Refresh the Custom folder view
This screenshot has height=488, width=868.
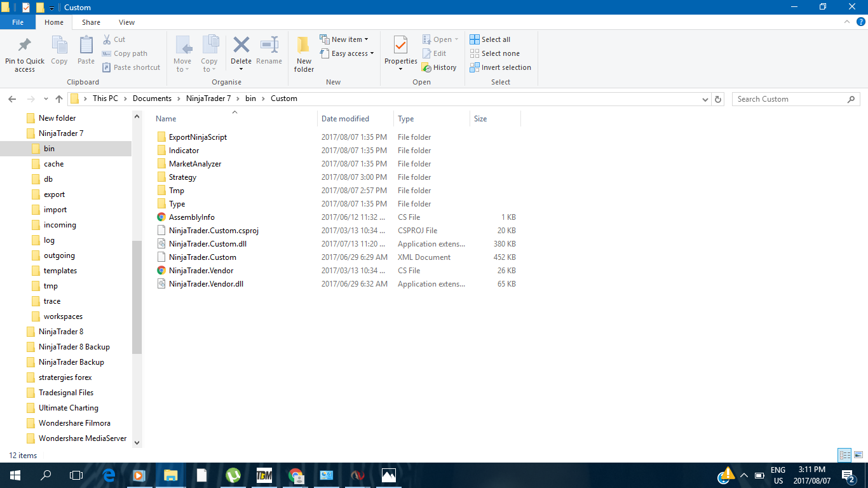pyautogui.click(x=719, y=99)
